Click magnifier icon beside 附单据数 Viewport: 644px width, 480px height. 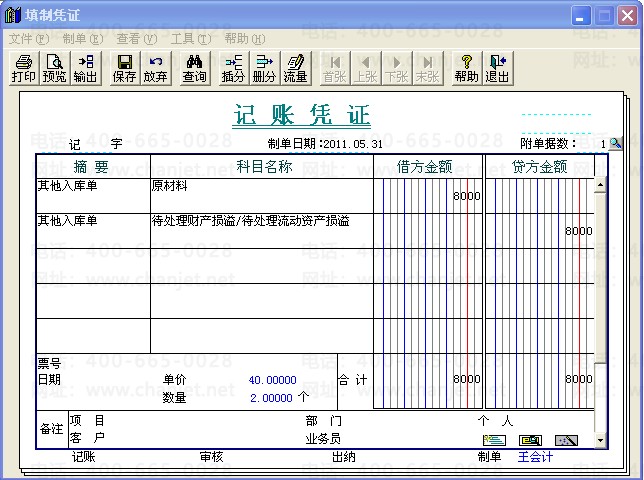pyautogui.click(x=616, y=144)
